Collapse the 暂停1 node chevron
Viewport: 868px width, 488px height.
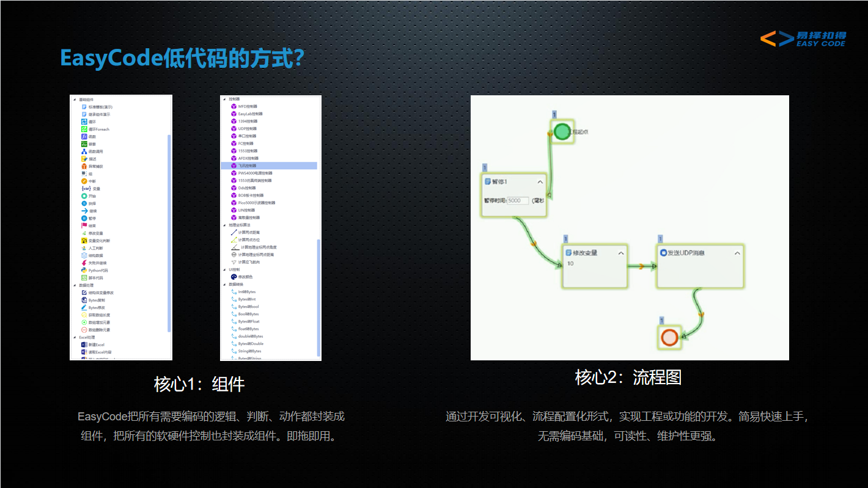540,182
